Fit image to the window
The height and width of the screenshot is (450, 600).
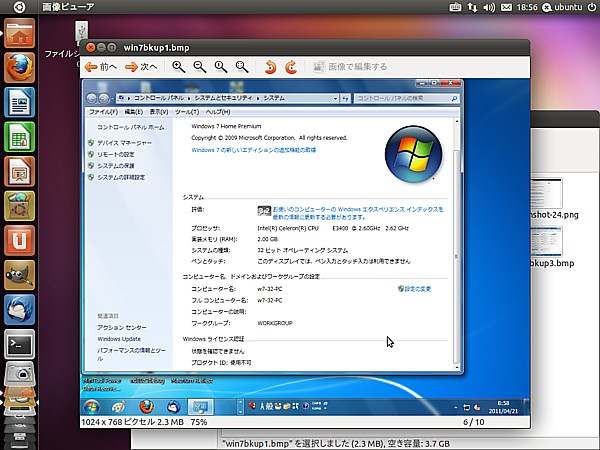point(242,67)
